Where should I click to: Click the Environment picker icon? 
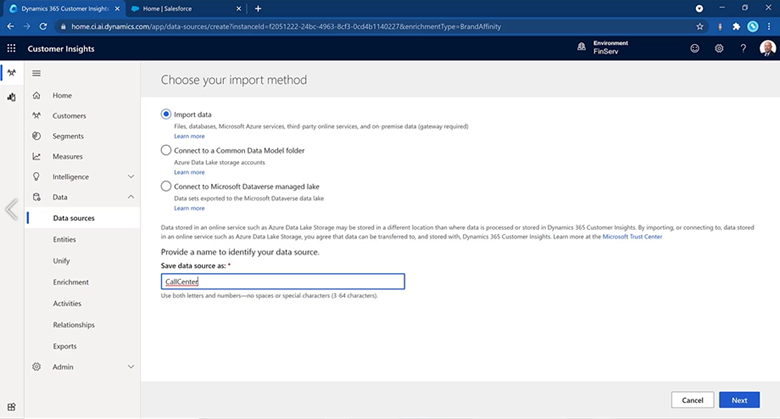(581, 47)
